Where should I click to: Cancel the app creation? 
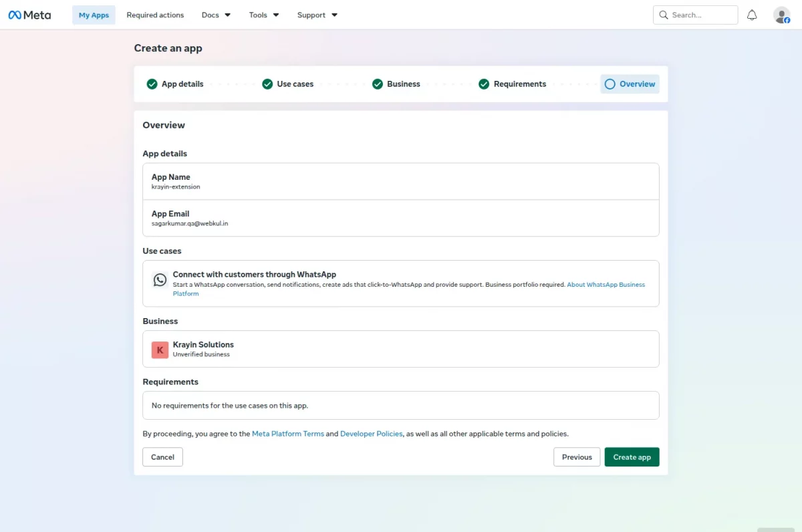(162, 457)
